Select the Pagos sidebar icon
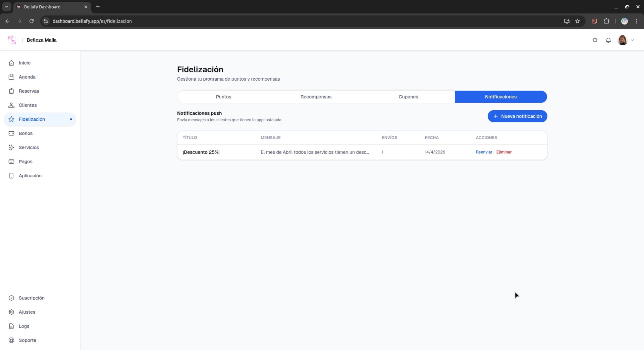This screenshot has height=350, width=644. tap(25, 162)
